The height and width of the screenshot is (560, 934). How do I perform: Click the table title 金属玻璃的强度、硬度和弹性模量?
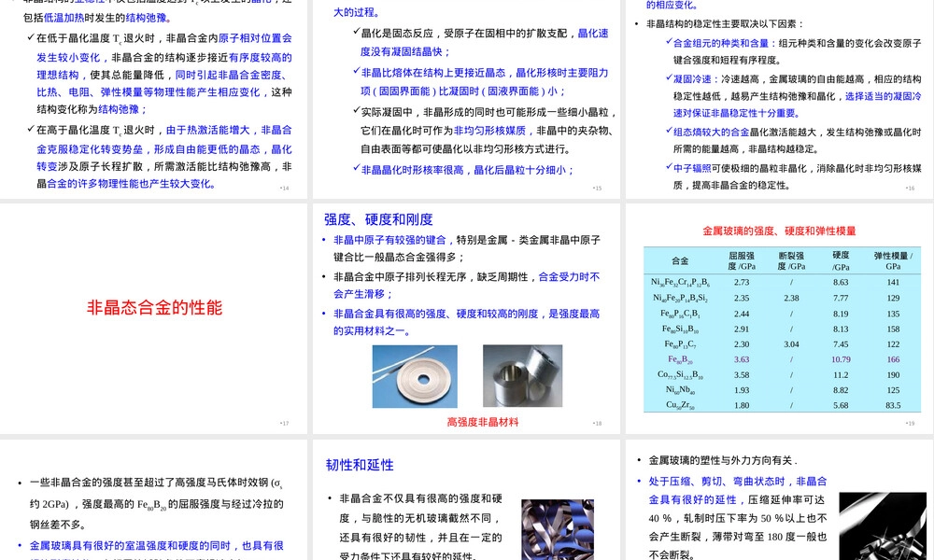click(779, 231)
